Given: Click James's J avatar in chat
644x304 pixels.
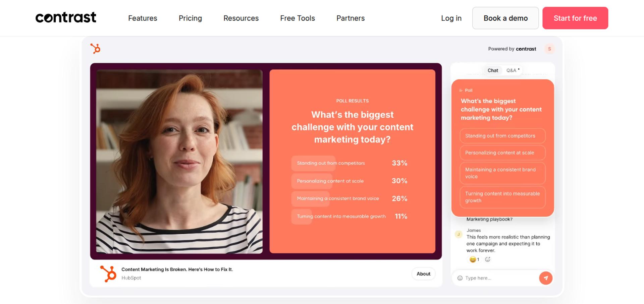Looking at the screenshot, I should pyautogui.click(x=459, y=234).
